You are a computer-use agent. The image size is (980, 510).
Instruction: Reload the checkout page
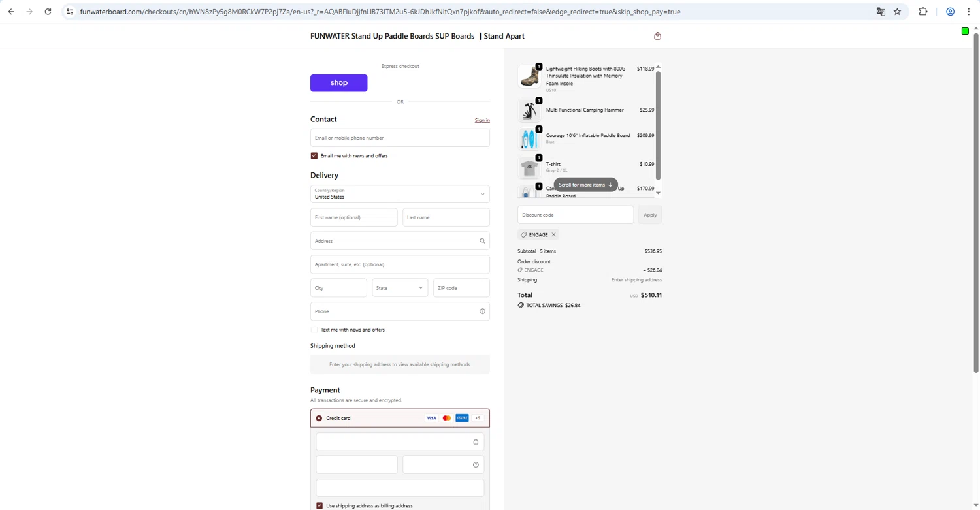pos(48,12)
